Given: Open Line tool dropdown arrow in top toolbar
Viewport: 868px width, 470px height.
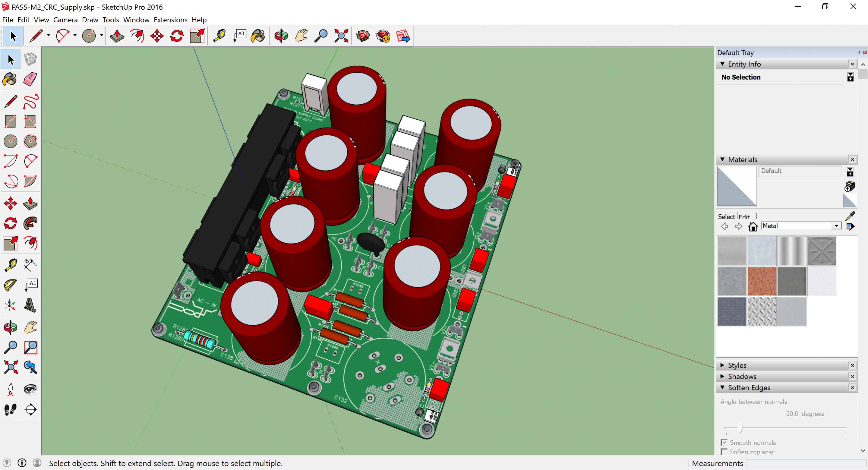Looking at the screenshot, I should (x=48, y=35).
